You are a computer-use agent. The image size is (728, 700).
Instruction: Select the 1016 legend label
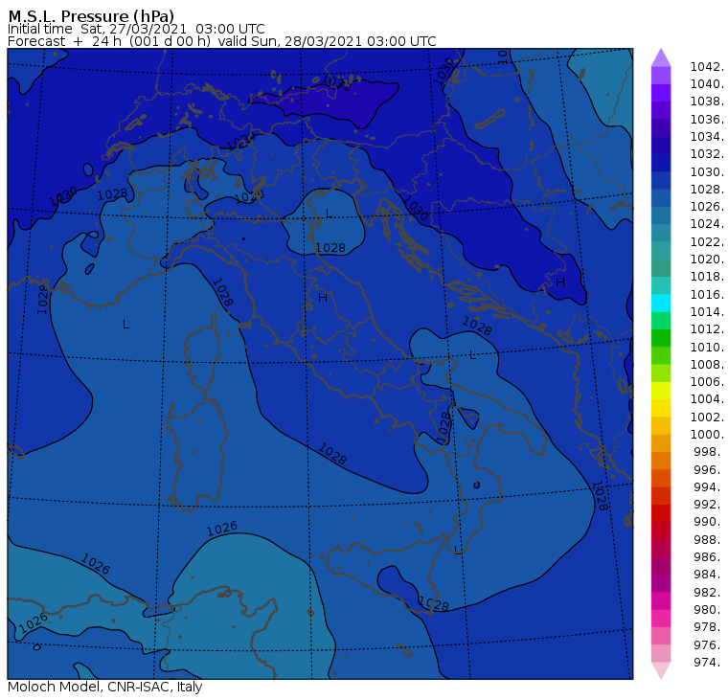(707, 294)
